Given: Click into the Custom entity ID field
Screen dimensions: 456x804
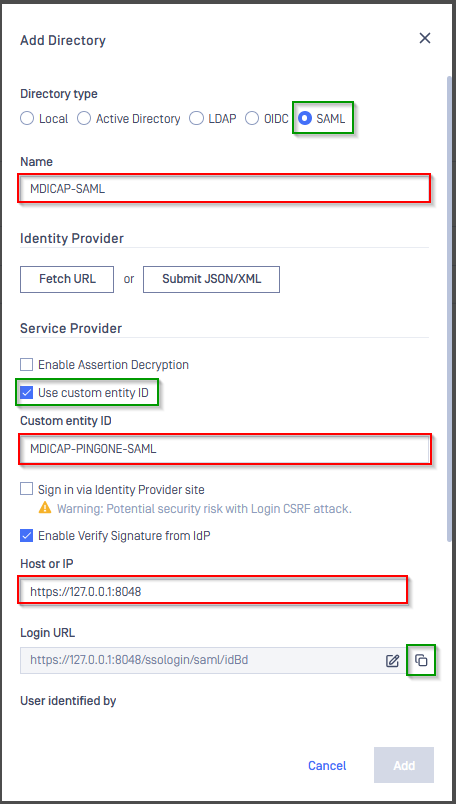Looking at the screenshot, I should (224, 449).
